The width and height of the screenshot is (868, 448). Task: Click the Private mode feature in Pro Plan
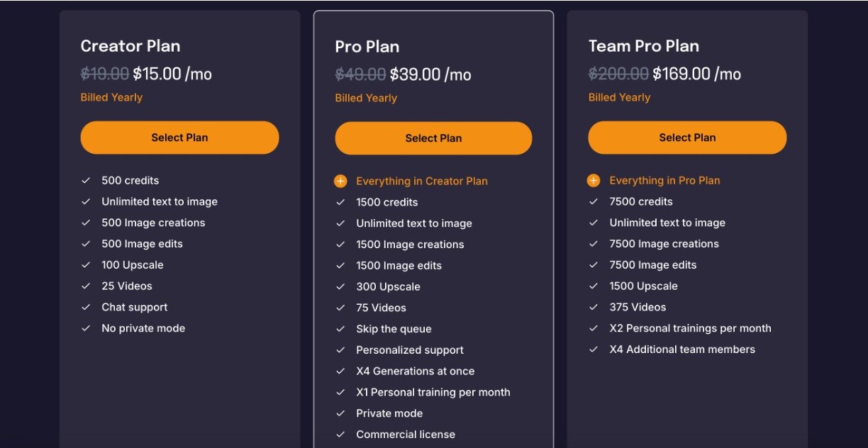(x=389, y=413)
